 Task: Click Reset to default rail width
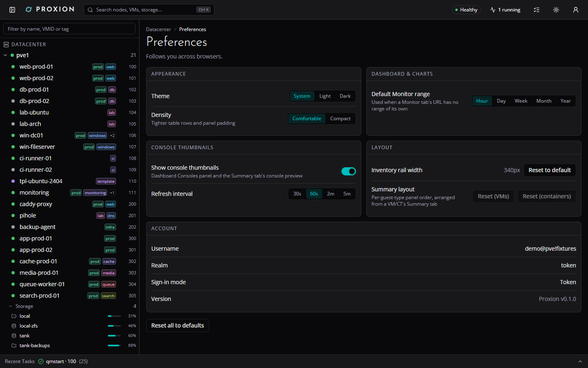coord(550,170)
